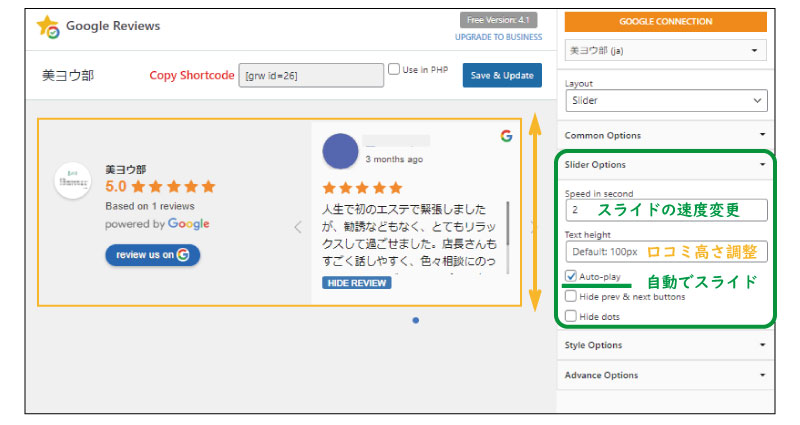Viewport: 800px width, 425px height.
Task: Expand the Common Options section
Action: click(x=666, y=135)
